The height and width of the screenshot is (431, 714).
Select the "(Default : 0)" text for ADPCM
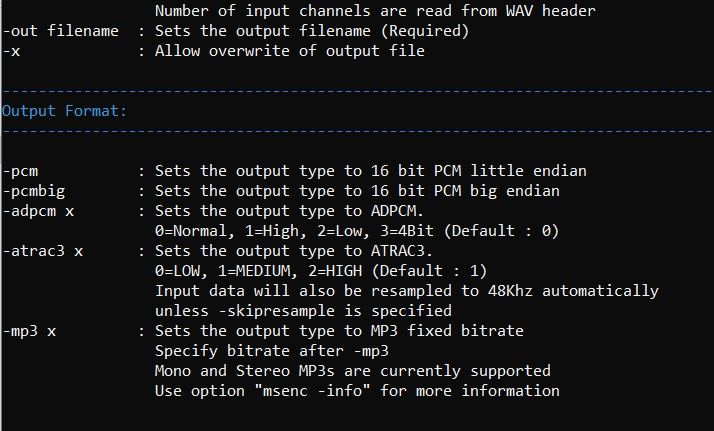pyautogui.click(x=501, y=231)
